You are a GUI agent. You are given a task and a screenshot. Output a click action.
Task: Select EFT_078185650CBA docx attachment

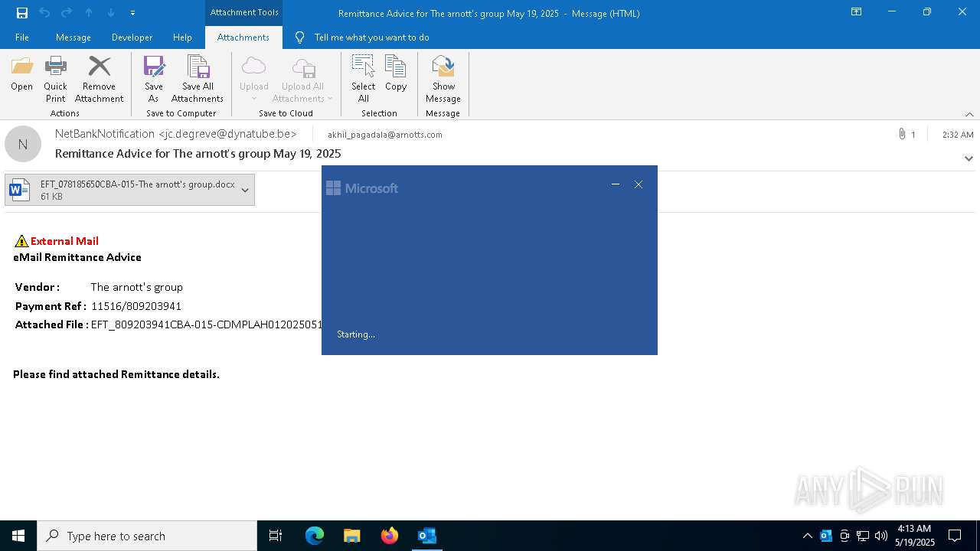(x=129, y=190)
